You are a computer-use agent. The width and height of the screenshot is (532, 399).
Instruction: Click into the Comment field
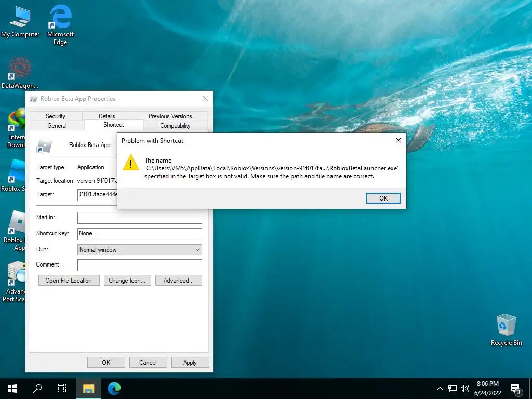tap(139, 265)
